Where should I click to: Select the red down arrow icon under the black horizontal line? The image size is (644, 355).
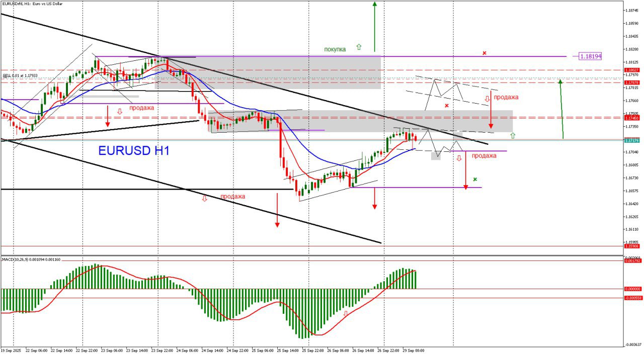[x=204, y=199]
